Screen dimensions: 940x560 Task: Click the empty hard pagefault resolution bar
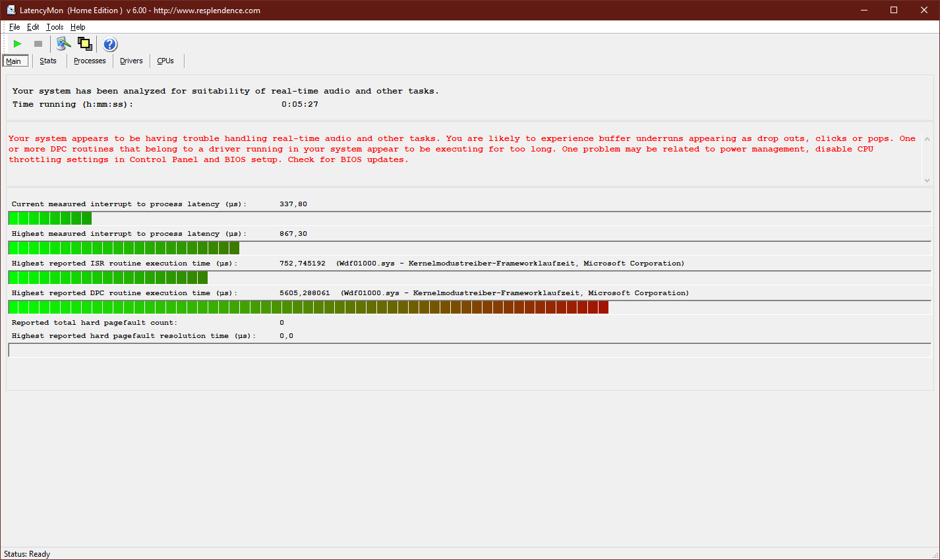[469, 350]
